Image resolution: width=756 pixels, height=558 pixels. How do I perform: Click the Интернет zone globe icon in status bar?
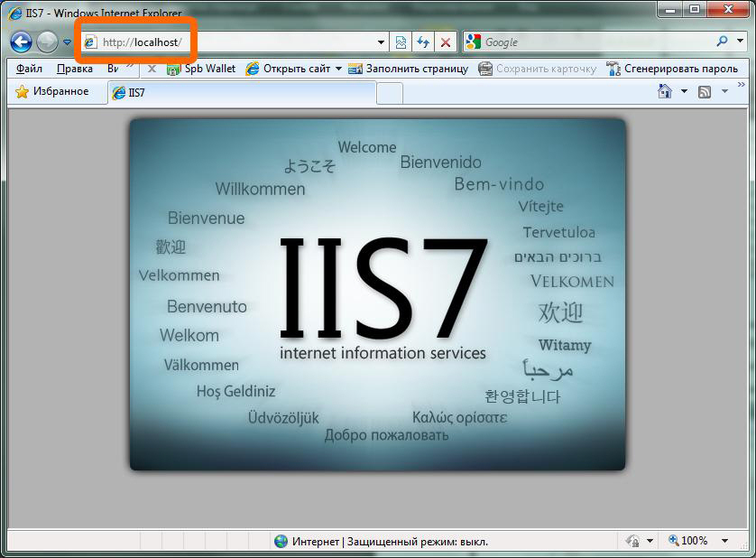pyautogui.click(x=281, y=541)
